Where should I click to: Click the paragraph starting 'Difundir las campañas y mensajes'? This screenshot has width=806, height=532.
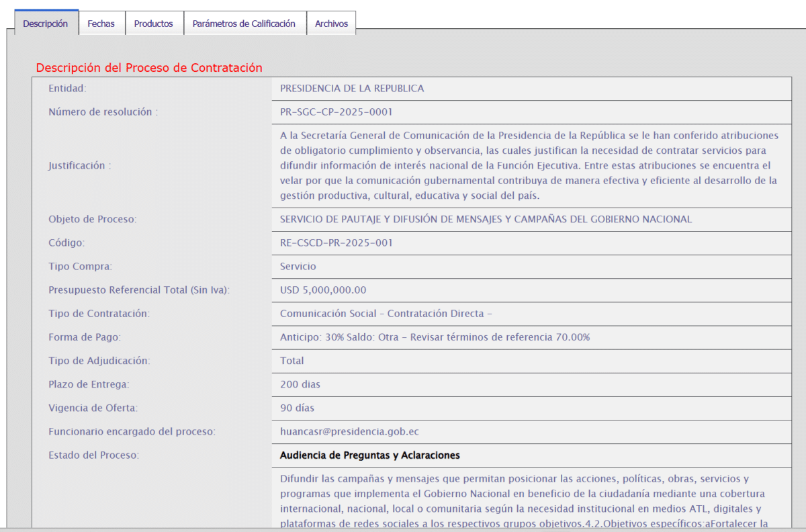(x=524, y=501)
